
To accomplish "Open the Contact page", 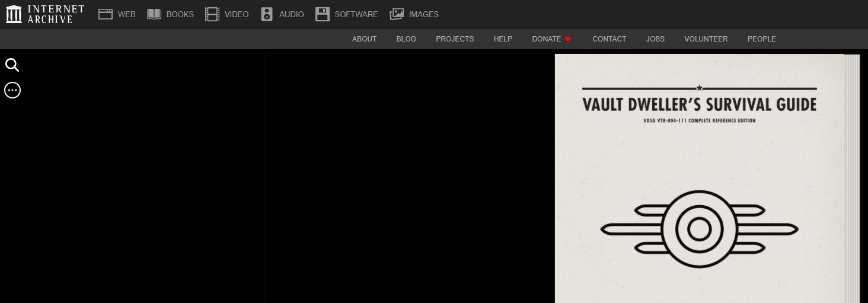I will point(609,39).
